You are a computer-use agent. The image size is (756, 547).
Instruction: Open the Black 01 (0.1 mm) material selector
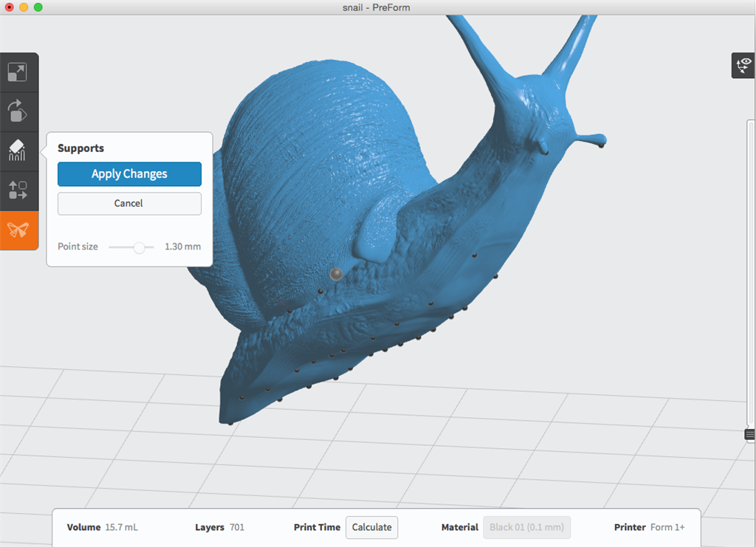point(527,527)
